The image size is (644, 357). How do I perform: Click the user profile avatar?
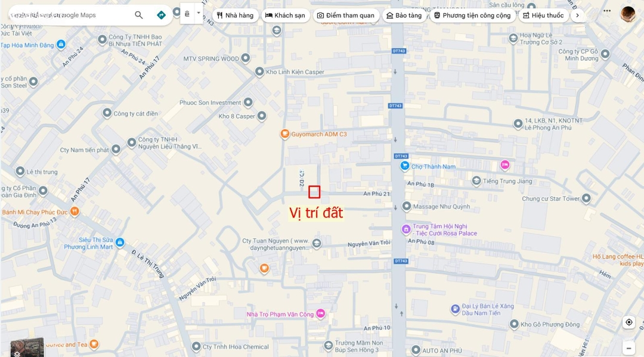(x=628, y=14)
